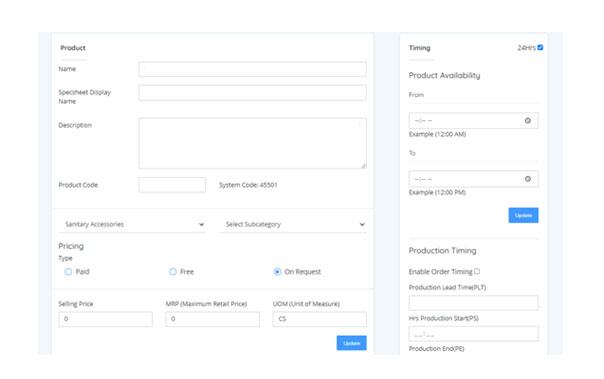The image size is (604, 379).
Task: Focus the product Name input field
Action: 252,69
